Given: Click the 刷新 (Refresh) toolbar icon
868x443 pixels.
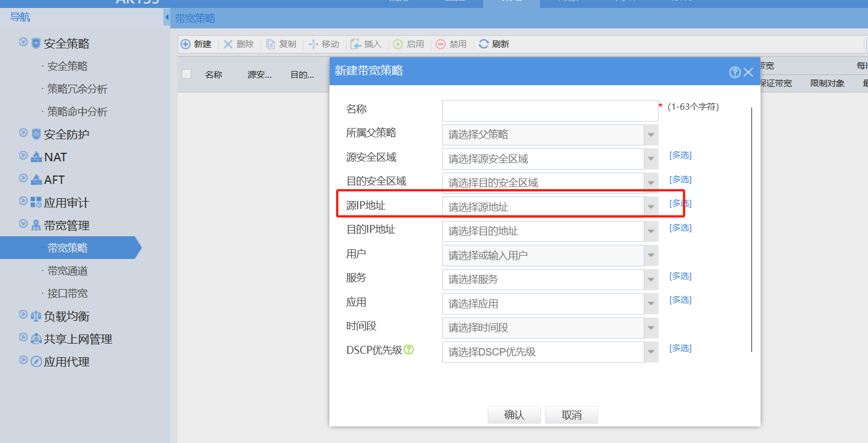Looking at the screenshot, I should point(484,44).
